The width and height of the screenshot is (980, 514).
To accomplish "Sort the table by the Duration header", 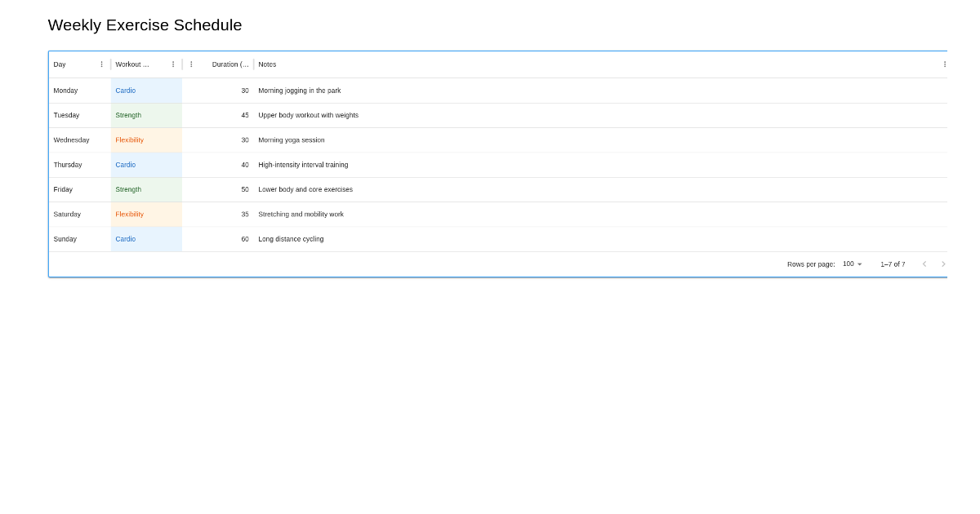I will pos(229,64).
